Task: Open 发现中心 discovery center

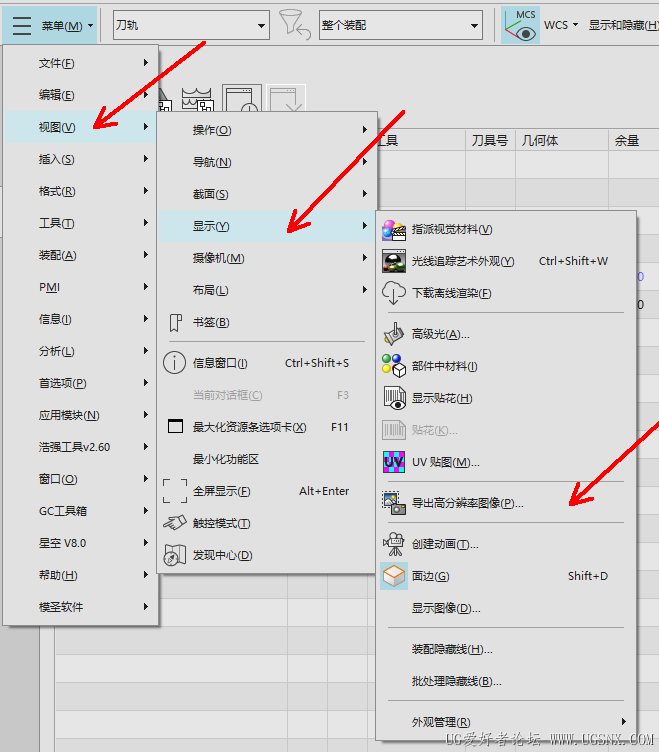Action: [x=267, y=555]
